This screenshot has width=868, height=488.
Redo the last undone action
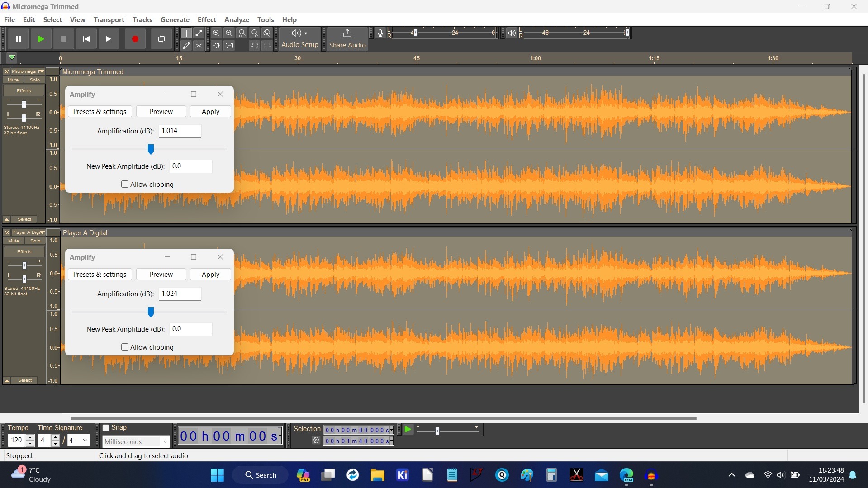(267, 45)
